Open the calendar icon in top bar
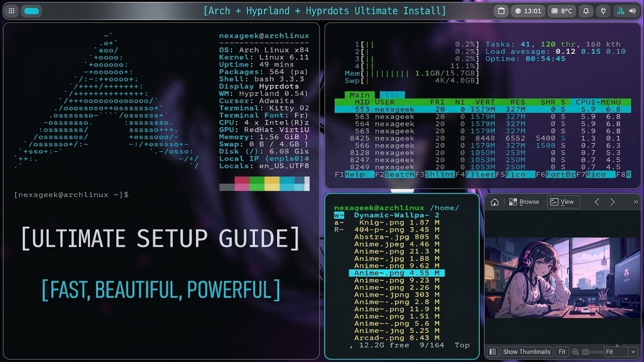The image size is (644, 362). click(x=501, y=11)
